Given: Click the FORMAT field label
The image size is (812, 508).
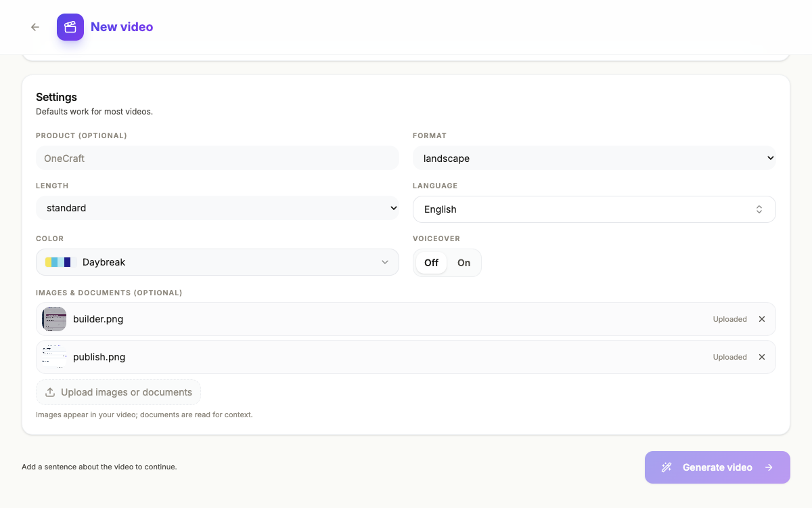Looking at the screenshot, I should tap(430, 135).
